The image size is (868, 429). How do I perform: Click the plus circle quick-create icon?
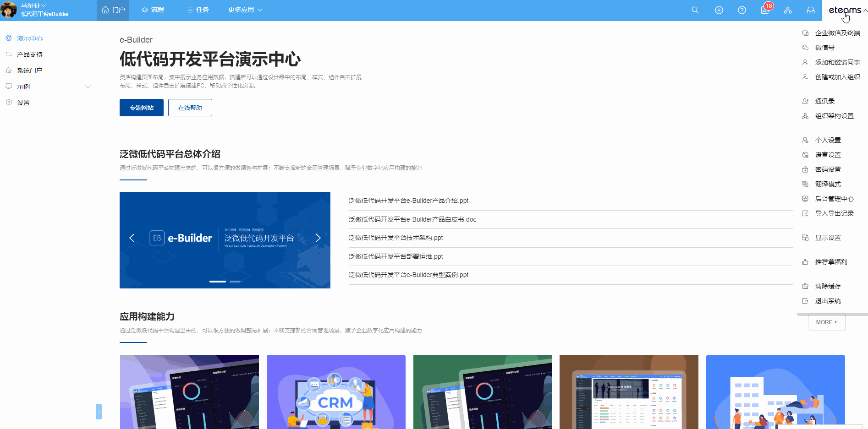[x=719, y=10]
